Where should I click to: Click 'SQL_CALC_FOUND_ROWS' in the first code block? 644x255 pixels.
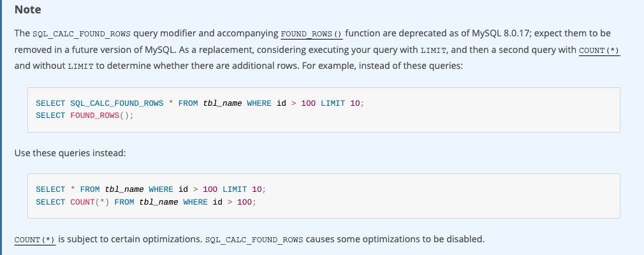(x=117, y=103)
